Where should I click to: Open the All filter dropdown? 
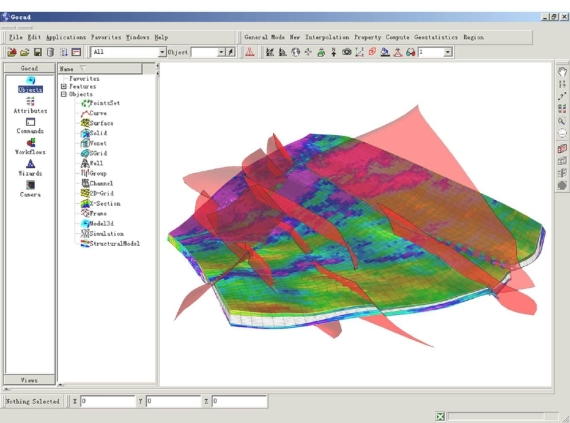point(162,52)
